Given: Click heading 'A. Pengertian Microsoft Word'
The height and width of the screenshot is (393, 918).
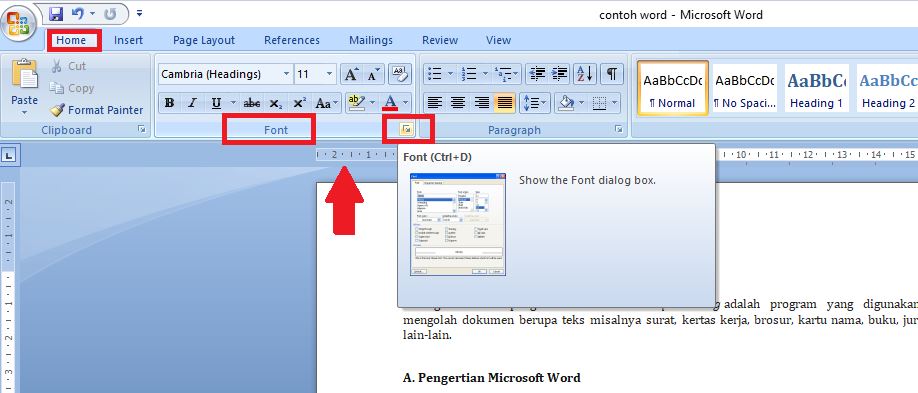Looking at the screenshot, I should tap(492, 378).
